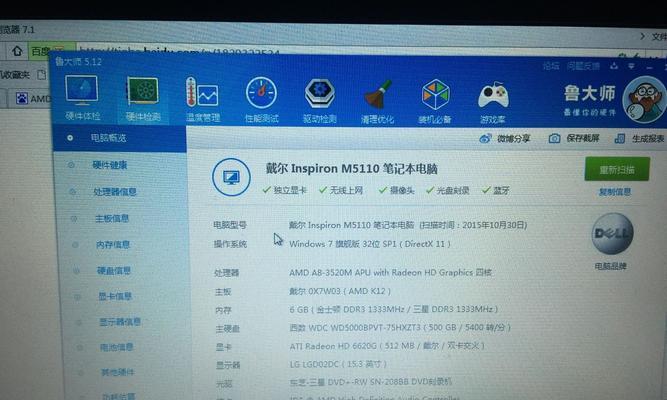This screenshot has height=400, width=667.
Task: Select 硬件检测 hardware detection icon
Action: (x=143, y=99)
